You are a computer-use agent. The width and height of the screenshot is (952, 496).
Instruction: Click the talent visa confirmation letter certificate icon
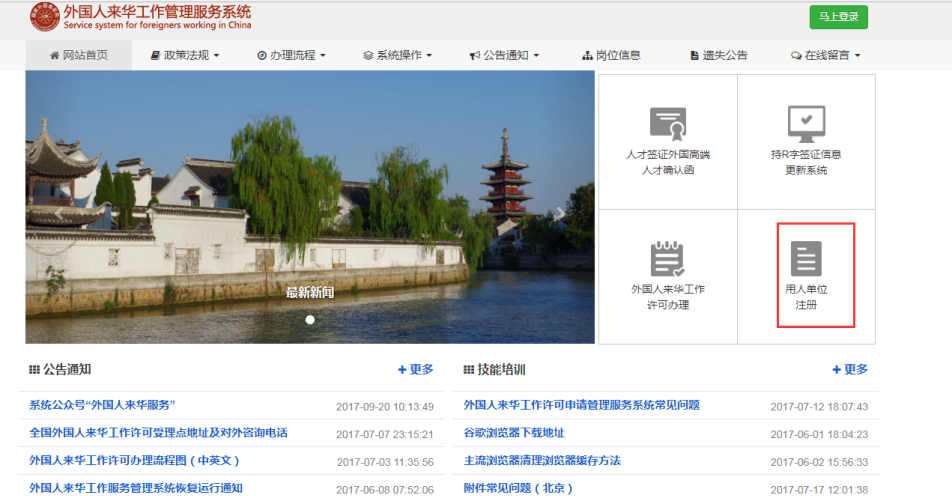pyautogui.click(x=668, y=124)
